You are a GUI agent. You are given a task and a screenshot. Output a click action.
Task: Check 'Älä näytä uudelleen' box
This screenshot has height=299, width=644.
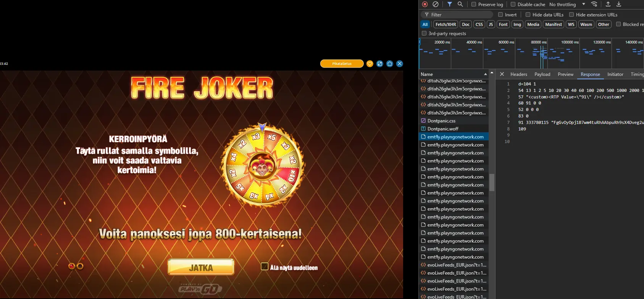click(265, 266)
